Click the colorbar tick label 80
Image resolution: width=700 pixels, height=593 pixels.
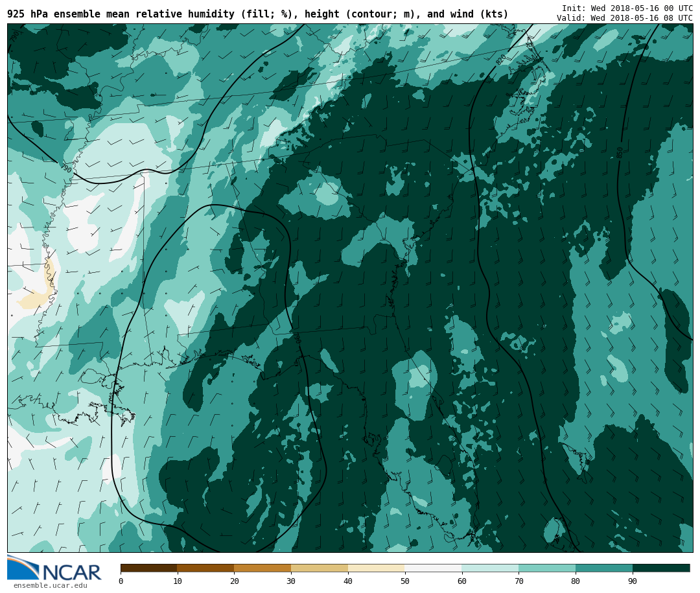click(x=576, y=581)
